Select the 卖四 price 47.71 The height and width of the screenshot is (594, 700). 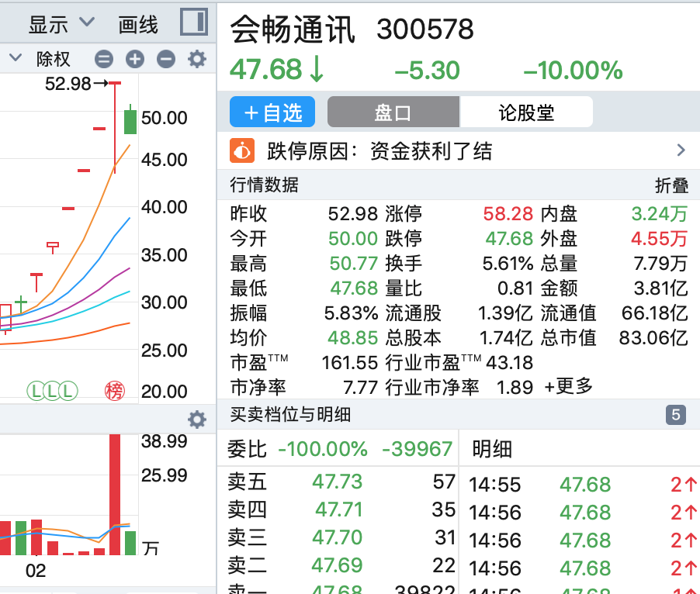339,509
